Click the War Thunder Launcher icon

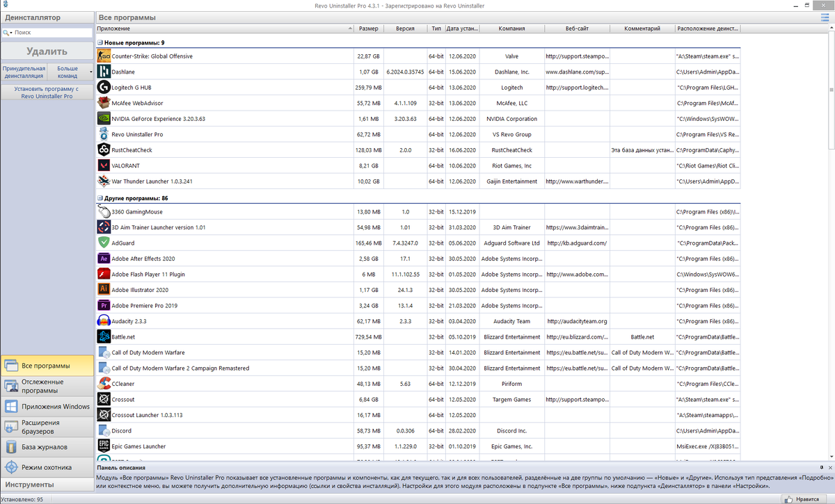104,181
